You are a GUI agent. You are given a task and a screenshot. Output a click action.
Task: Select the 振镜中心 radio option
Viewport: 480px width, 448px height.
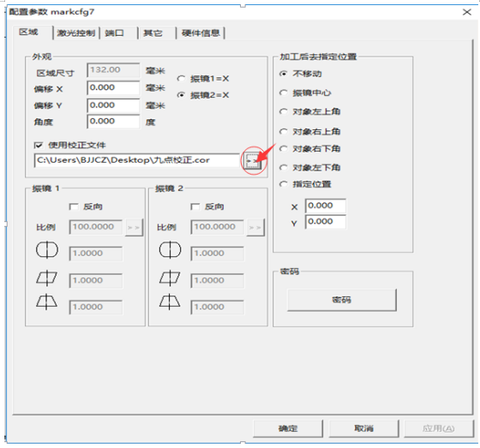(x=284, y=93)
